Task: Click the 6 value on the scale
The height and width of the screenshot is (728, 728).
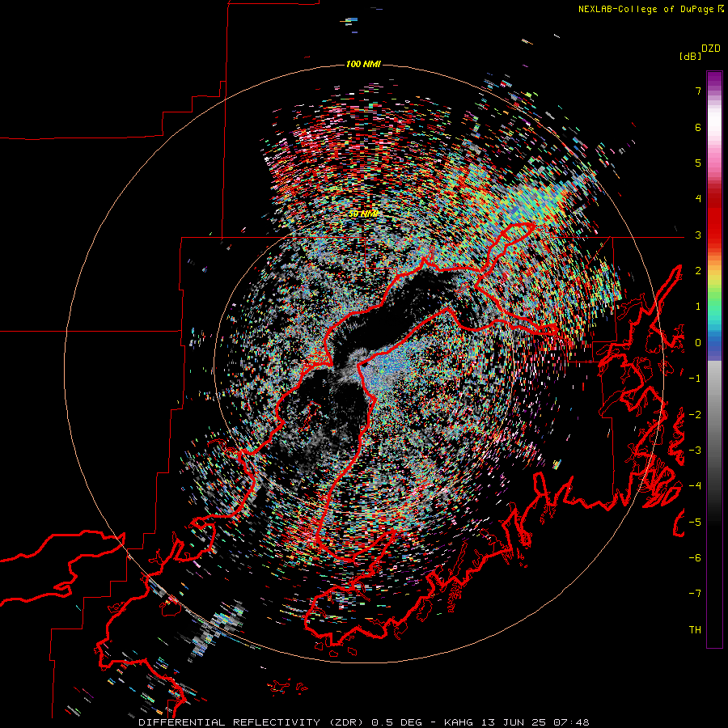Action: (x=698, y=127)
